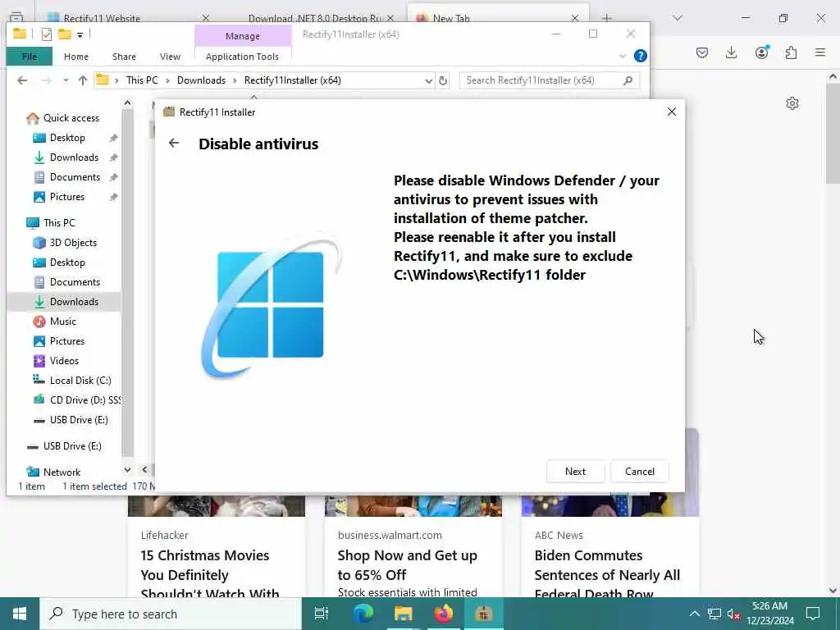List all tabs dropdown in Firefox
The width and height of the screenshot is (840, 630).
(x=678, y=18)
